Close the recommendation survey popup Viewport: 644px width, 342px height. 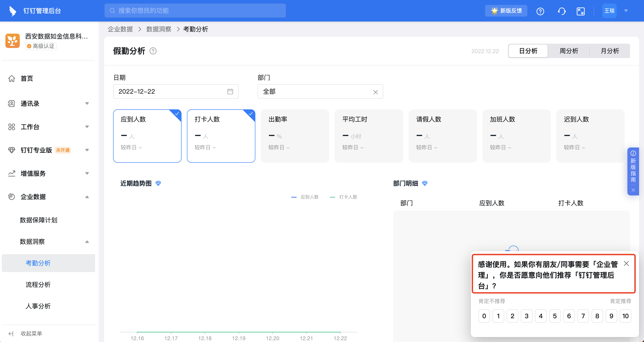click(626, 264)
